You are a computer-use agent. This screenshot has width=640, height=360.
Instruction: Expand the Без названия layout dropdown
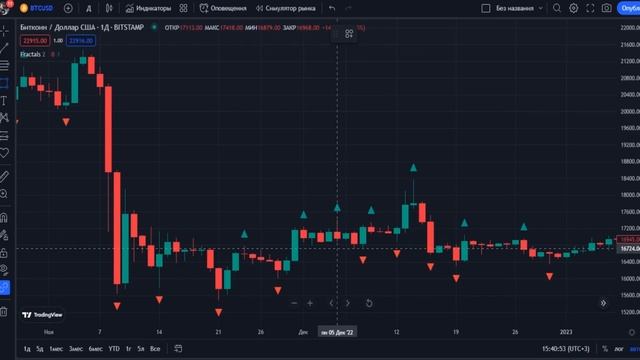pyautogui.click(x=519, y=8)
